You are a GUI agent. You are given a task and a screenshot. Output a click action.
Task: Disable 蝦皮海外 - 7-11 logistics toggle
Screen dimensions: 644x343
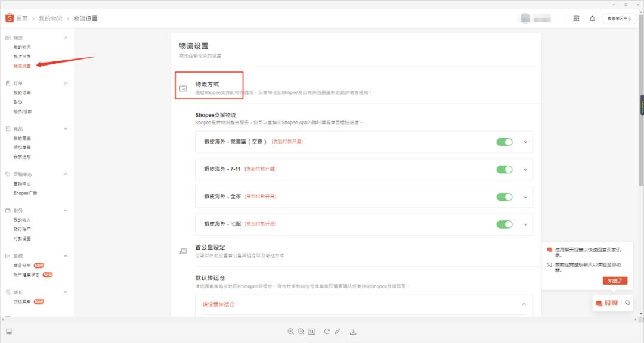(x=504, y=169)
